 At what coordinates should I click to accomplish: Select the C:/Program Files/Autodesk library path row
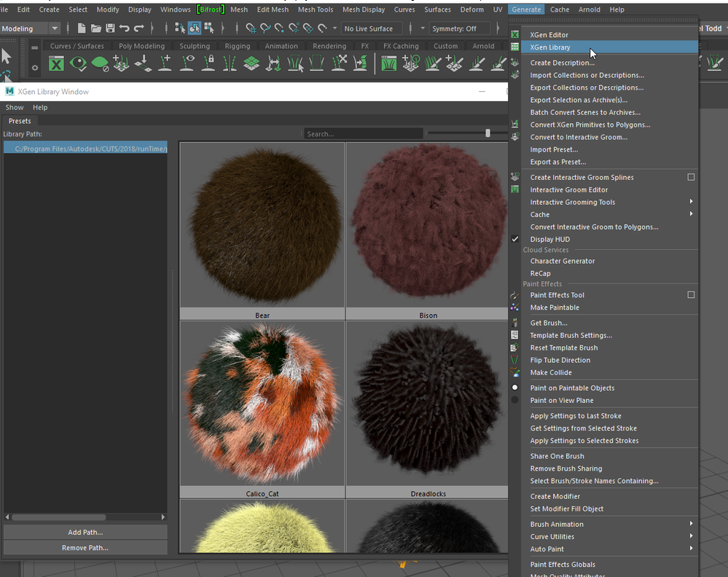pyautogui.click(x=85, y=149)
